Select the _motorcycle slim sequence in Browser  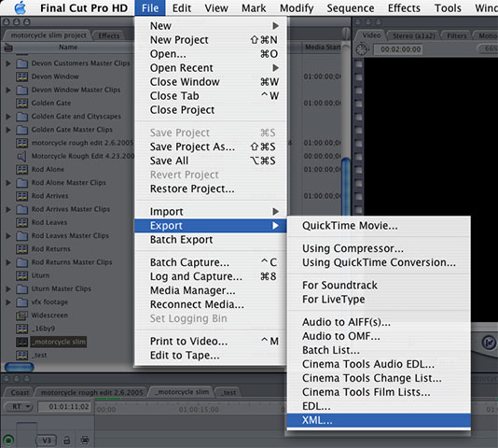(x=59, y=342)
